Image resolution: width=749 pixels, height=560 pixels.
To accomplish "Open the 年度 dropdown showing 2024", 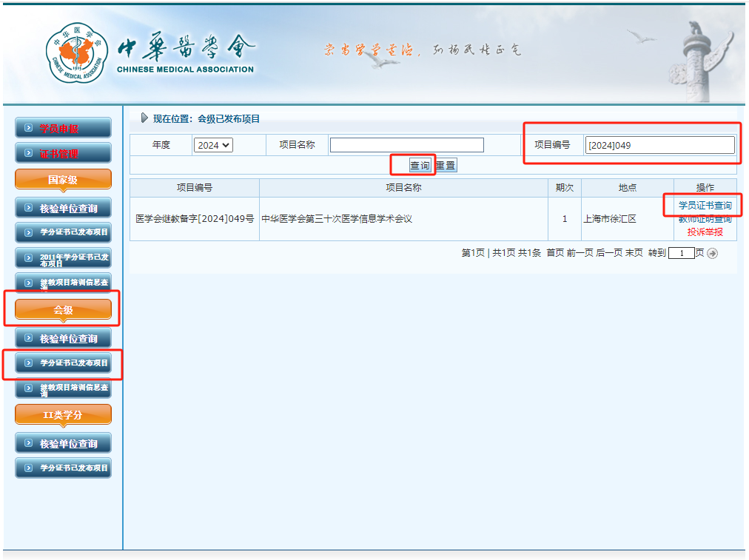I will point(213,145).
